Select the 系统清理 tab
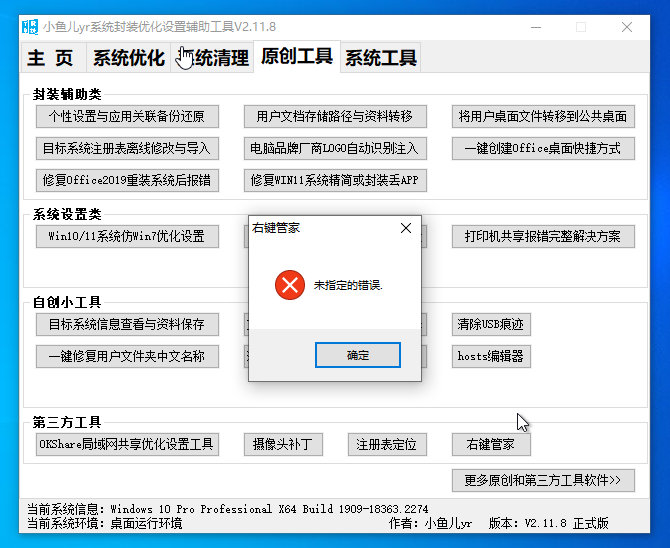This screenshot has width=670, height=548. coord(212,58)
